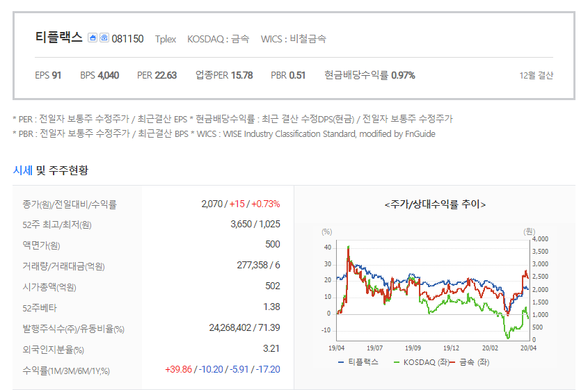Click the 24,268,402 / 71.39 value
Viewport: 588px width, 390px height.
click(x=244, y=328)
